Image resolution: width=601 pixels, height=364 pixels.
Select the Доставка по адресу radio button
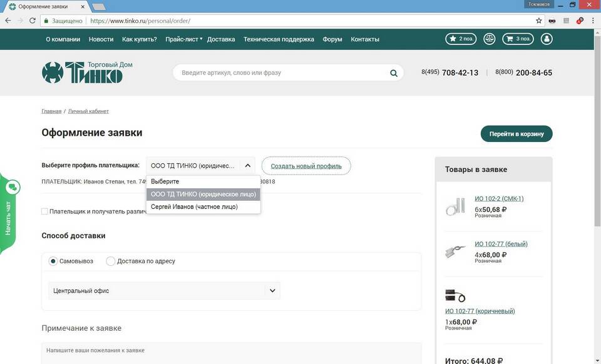110,261
